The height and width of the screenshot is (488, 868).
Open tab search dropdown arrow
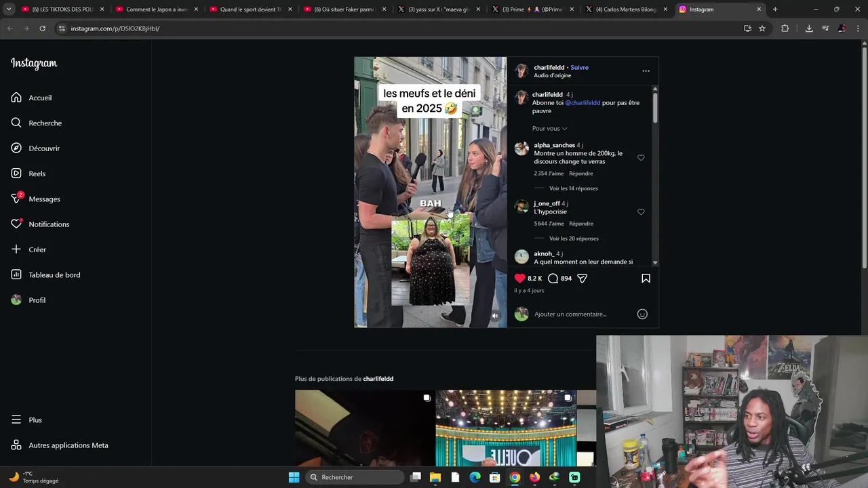[9, 9]
